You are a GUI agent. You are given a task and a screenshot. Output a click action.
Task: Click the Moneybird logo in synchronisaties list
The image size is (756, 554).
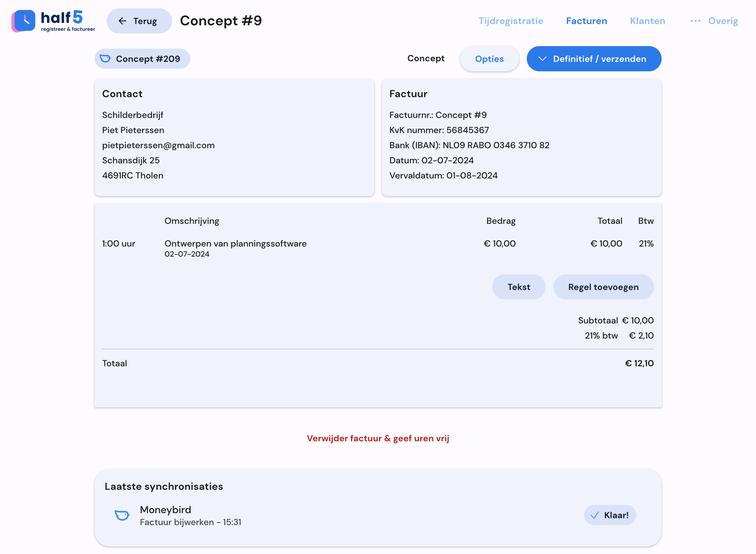coord(122,515)
